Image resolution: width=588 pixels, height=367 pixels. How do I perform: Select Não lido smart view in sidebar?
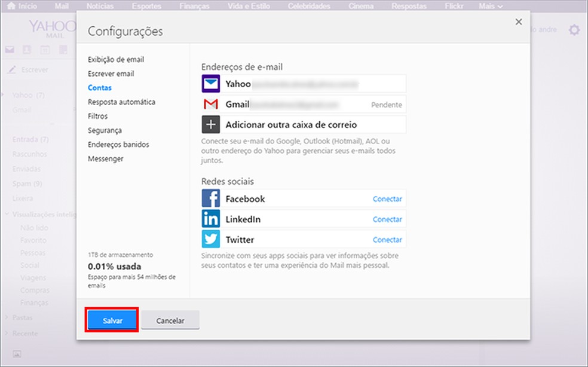pyautogui.click(x=34, y=228)
